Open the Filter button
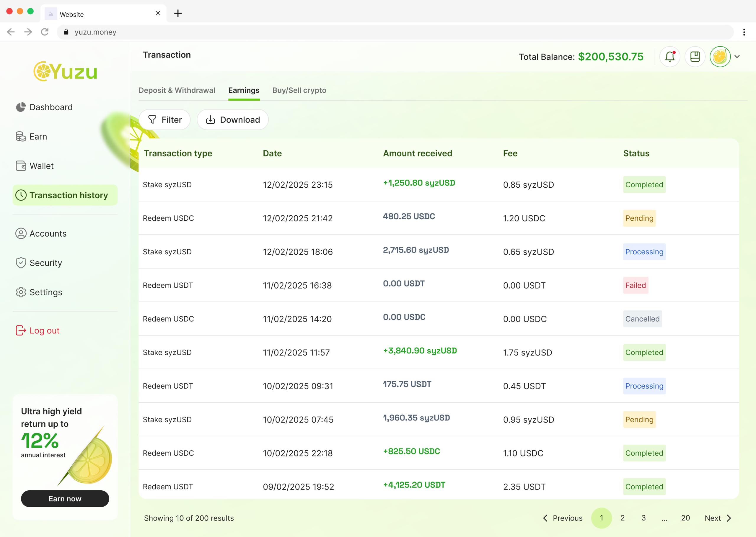The width and height of the screenshot is (756, 537). [164, 120]
